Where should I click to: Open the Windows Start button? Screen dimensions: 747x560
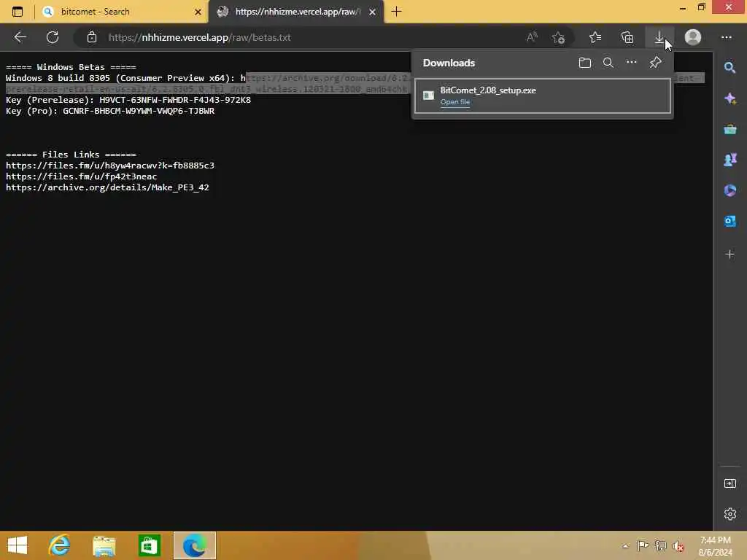[x=18, y=545]
